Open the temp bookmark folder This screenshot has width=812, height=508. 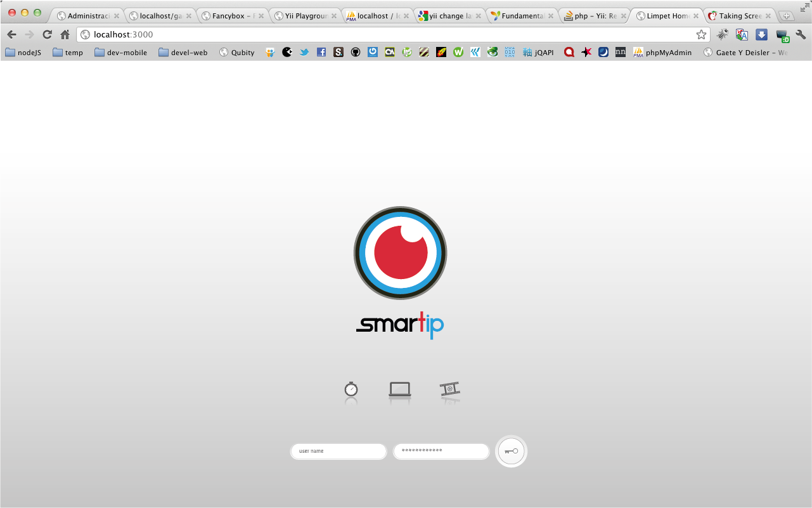tap(68, 53)
